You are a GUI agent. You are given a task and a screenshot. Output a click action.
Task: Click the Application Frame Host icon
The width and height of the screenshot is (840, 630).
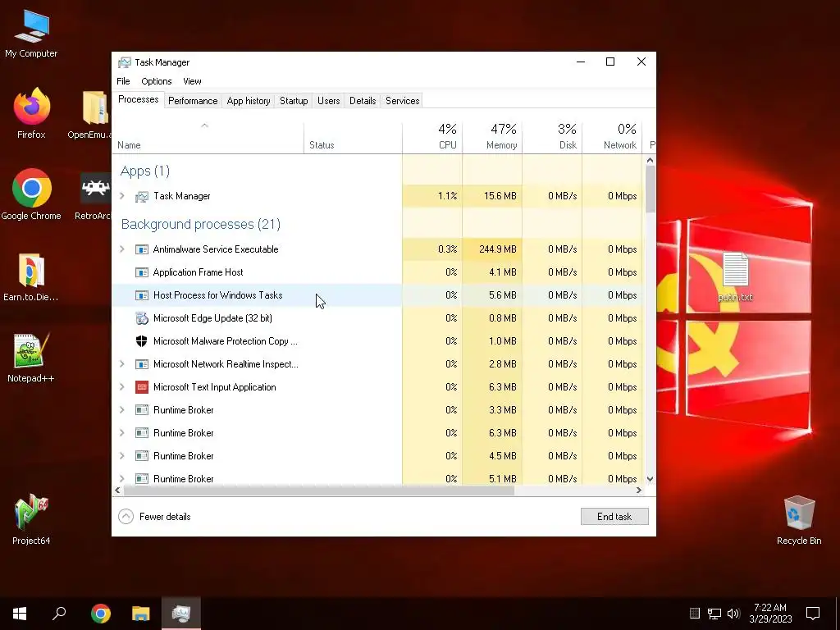tap(141, 272)
